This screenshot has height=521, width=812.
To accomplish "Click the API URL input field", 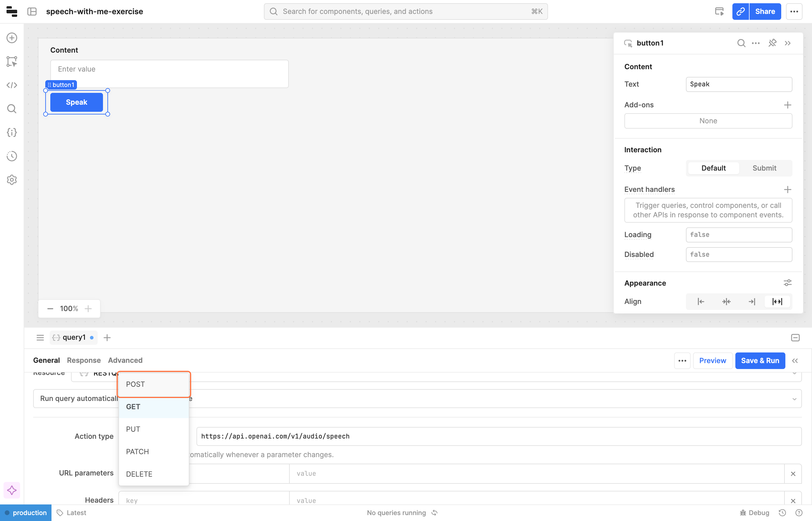I will 498,436.
